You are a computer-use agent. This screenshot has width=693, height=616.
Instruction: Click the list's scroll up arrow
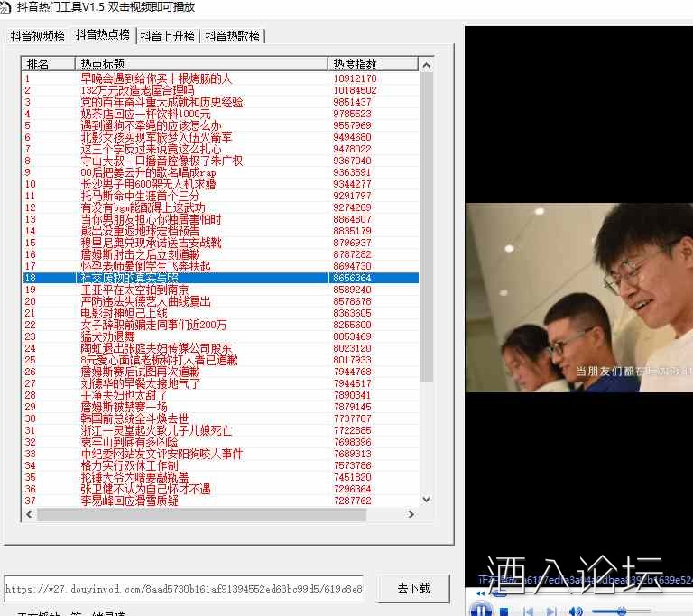(426, 65)
